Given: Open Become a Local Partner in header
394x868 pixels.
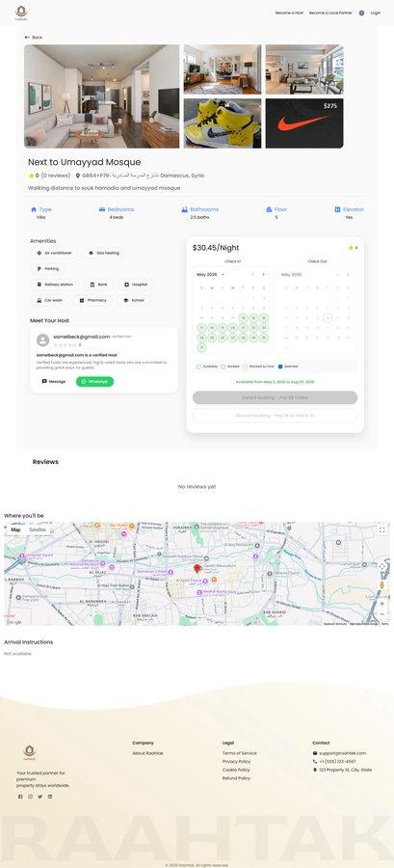Looking at the screenshot, I should (330, 13).
